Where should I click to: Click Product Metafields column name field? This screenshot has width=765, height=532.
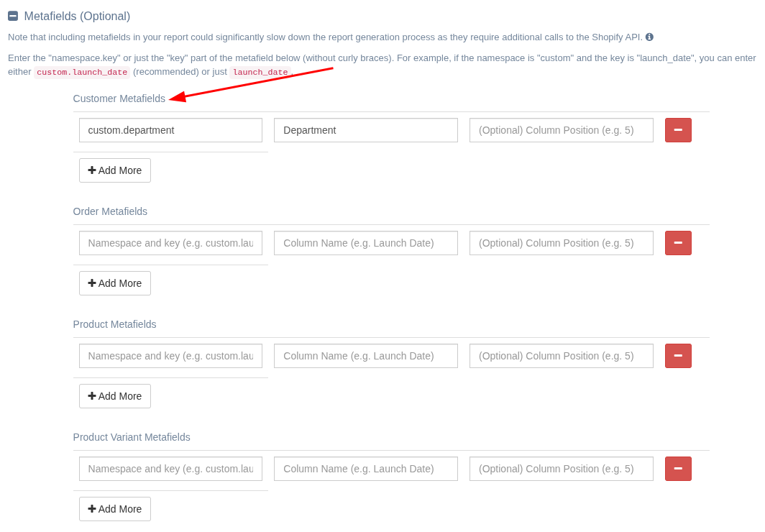click(365, 356)
